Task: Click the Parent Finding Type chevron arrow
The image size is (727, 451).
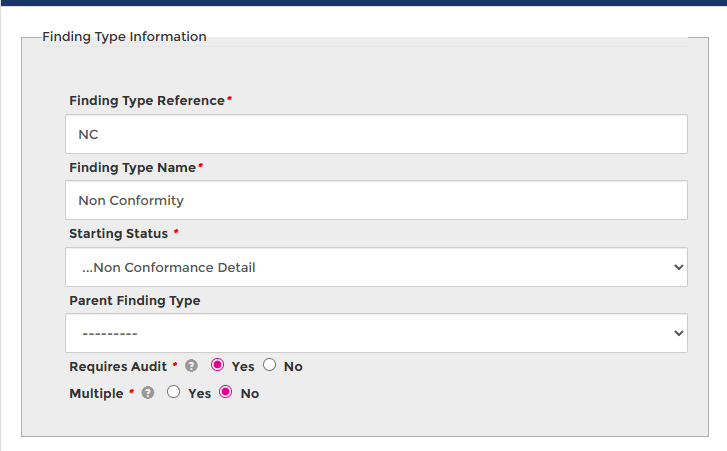Action: coord(679,333)
